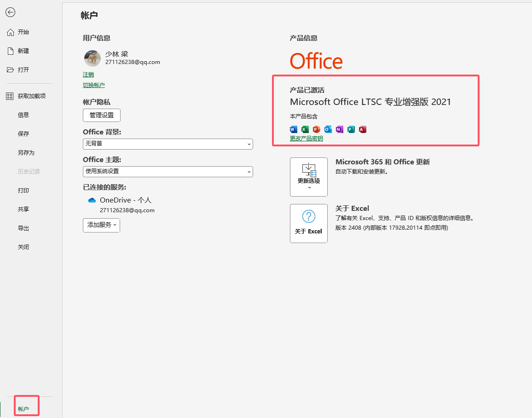Click the OneDrive - 个人 service entry
Image resolution: width=532 pixels, height=418 pixels.
(x=126, y=200)
